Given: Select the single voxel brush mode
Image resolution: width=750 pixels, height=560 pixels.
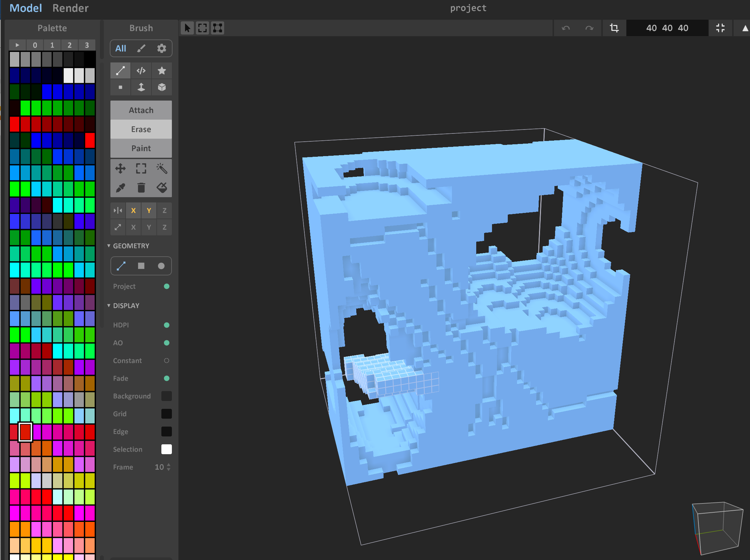Looking at the screenshot, I should tap(120, 87).
